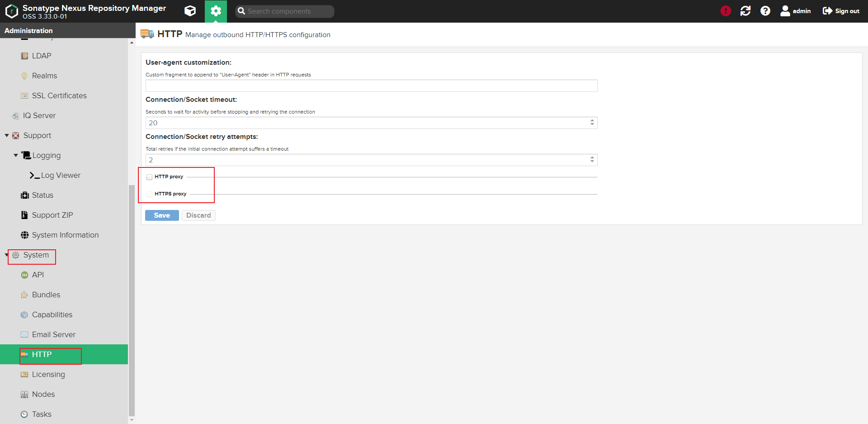Discard the HTTP configuration changes
Image resolution: width=868 pixels, height=424 pixels.
[198, 215]
